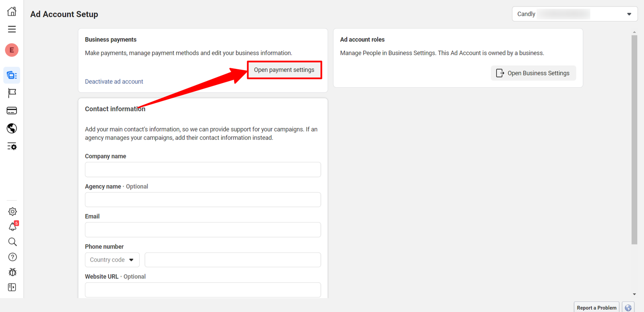Click the red E account avatar
644x312 pixels.
click(12, 50)
